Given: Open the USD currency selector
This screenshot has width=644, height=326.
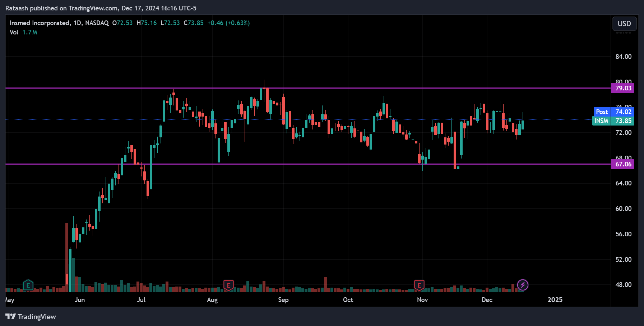Looking at the screenshot, I should point(624,24).
